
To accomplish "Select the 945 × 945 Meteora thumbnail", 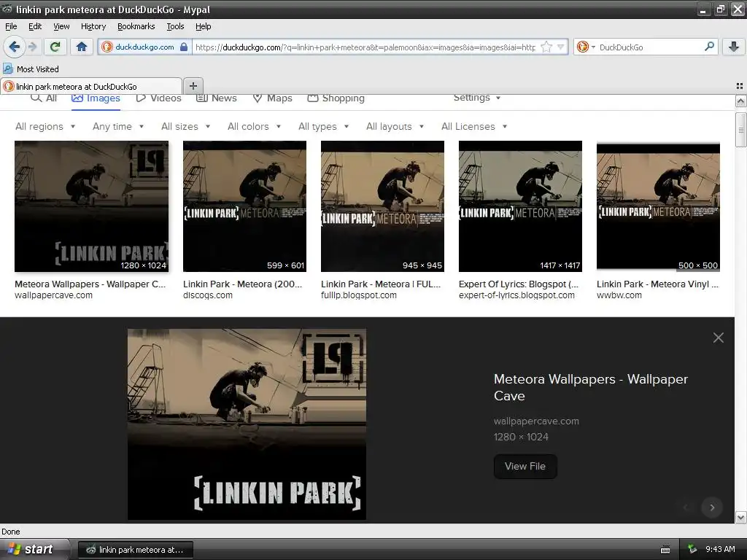I will pos(382,206).
